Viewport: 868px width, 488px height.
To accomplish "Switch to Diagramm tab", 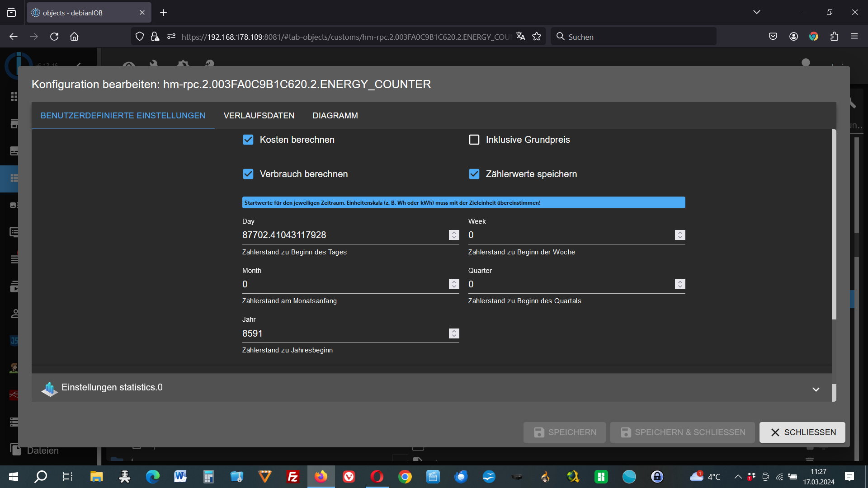I will (335, 116).
